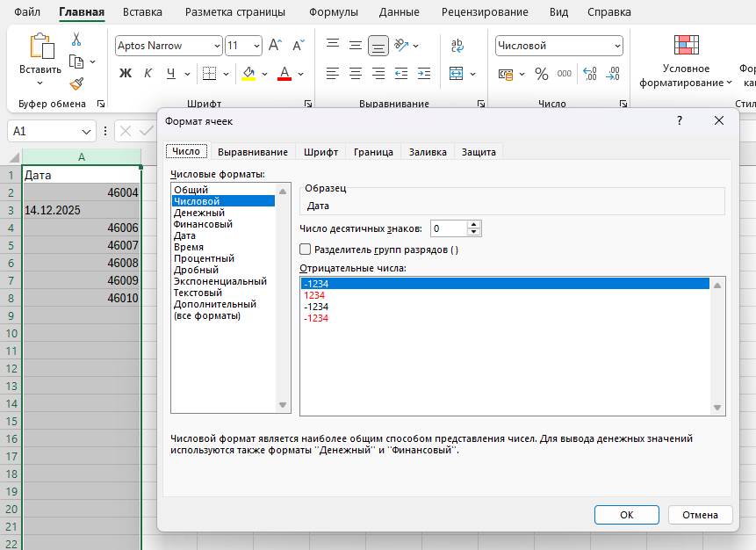The width and height of the screenshot is (756, 550).
Task: Apply italic formatting (К)
Action: tap(148, 73)
